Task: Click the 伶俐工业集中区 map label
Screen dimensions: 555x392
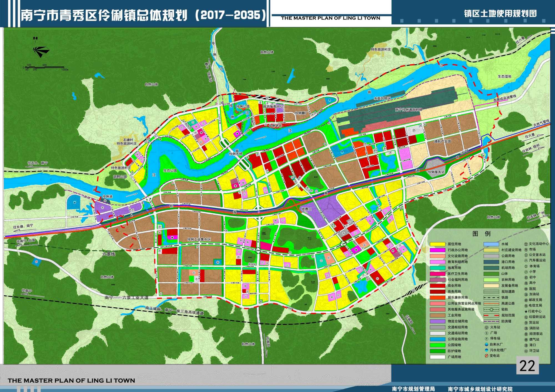Action: (199, 239)
